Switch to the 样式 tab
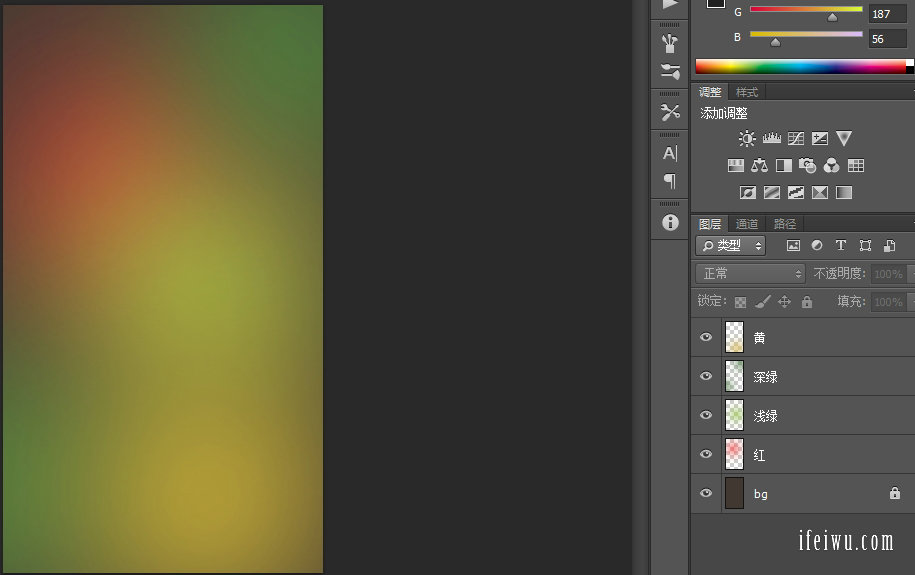This screenshot has height=575, width=915. point(747,92)
